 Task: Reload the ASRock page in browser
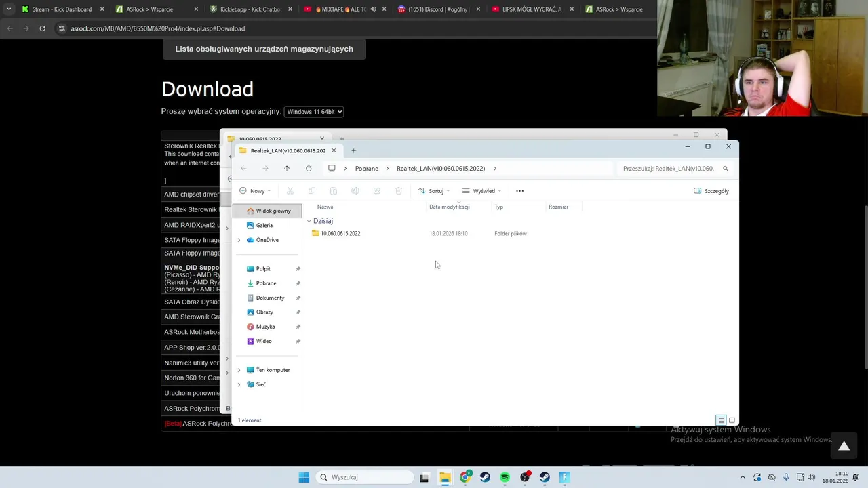point(42,28)
